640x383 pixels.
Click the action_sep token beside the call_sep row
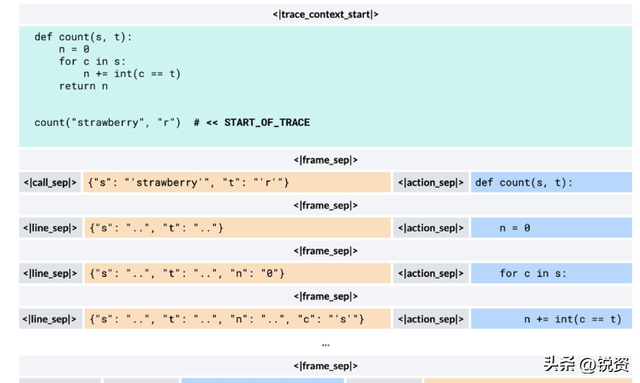click(431, 183)
